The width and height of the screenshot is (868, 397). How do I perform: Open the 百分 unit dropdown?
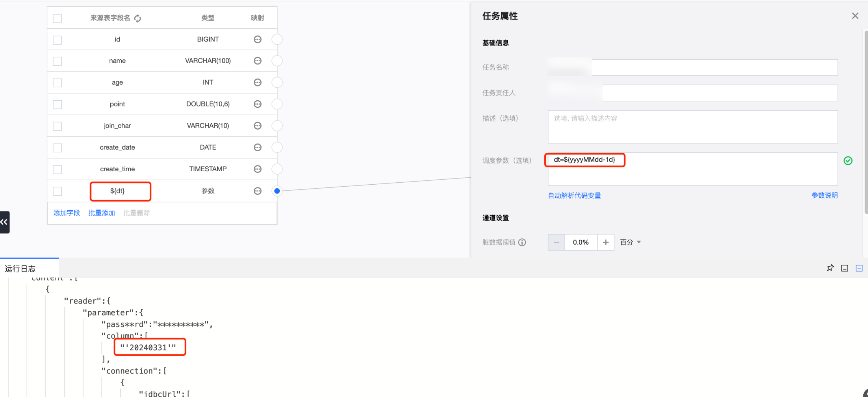[630, 242]
